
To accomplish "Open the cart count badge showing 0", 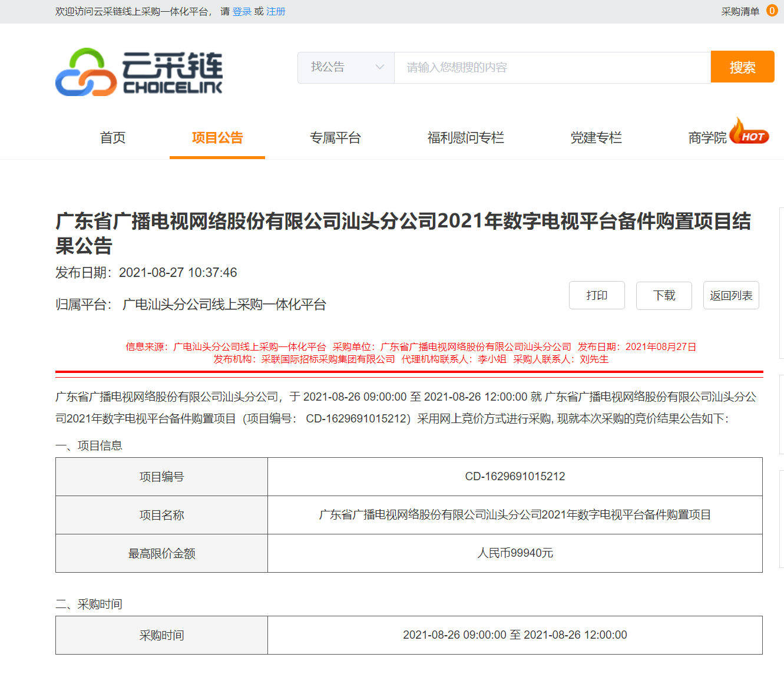I will point(772,11).
